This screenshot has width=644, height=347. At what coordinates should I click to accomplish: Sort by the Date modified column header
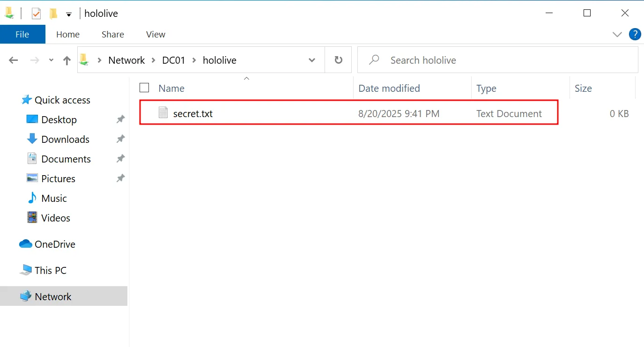pos(389,88)
